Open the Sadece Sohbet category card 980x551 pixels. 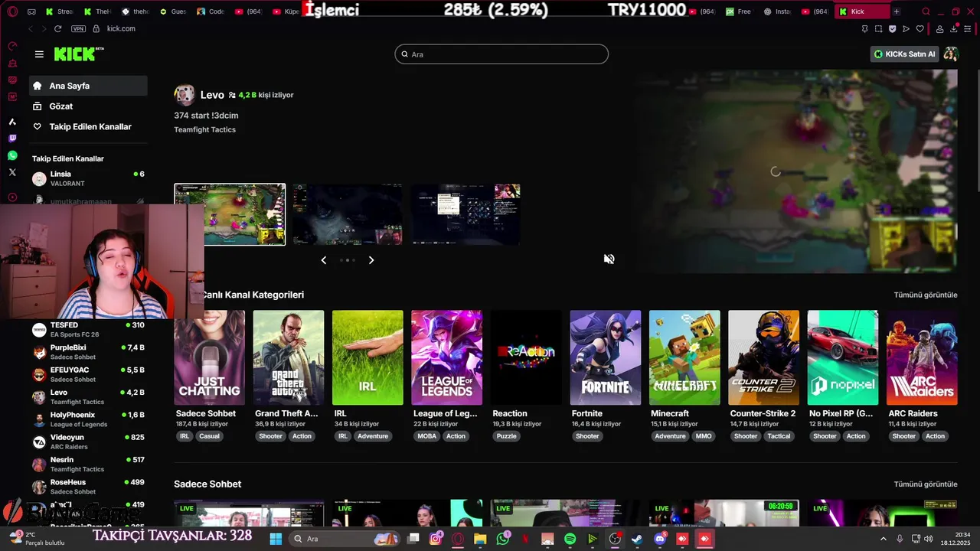click(x=210, y=357)
